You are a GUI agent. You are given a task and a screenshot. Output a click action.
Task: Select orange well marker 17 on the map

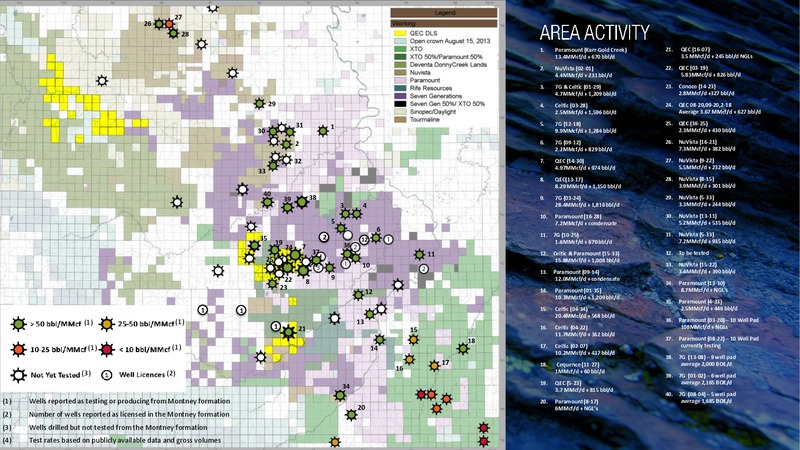[x=434, y=365]
